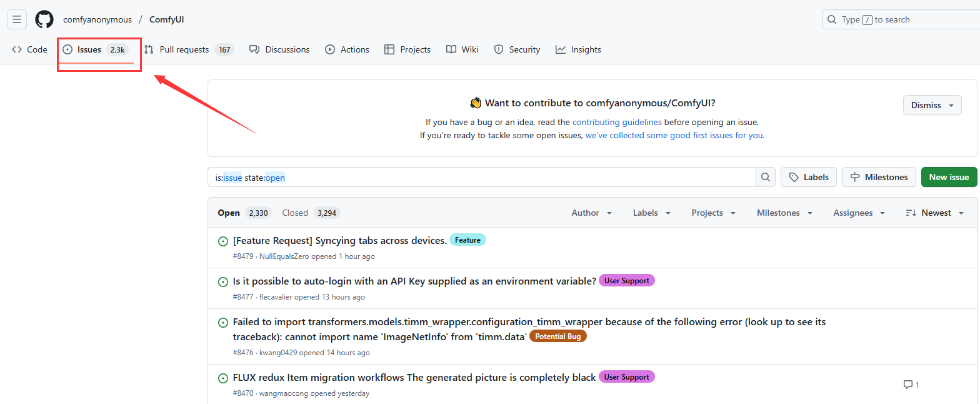Open the hamburger navigation menu
Image resolution: width=980 pixels, height=404 pixels.
[17, 19]
